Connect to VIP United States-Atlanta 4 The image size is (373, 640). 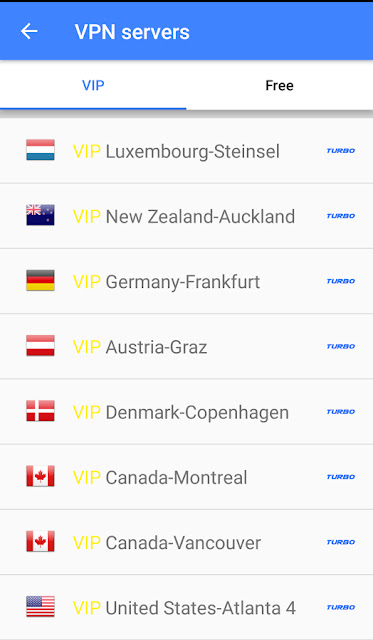click(x=186, y=607)
